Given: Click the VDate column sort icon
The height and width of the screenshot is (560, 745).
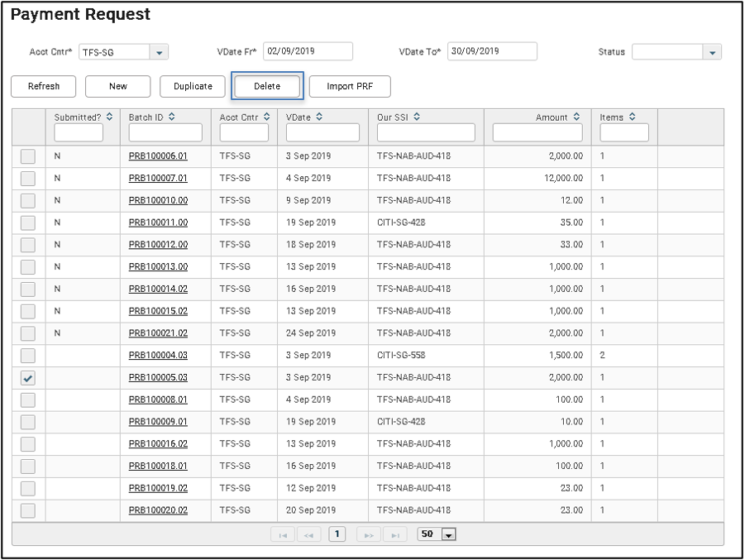Looking at the screenshot, I should [319, 117].
